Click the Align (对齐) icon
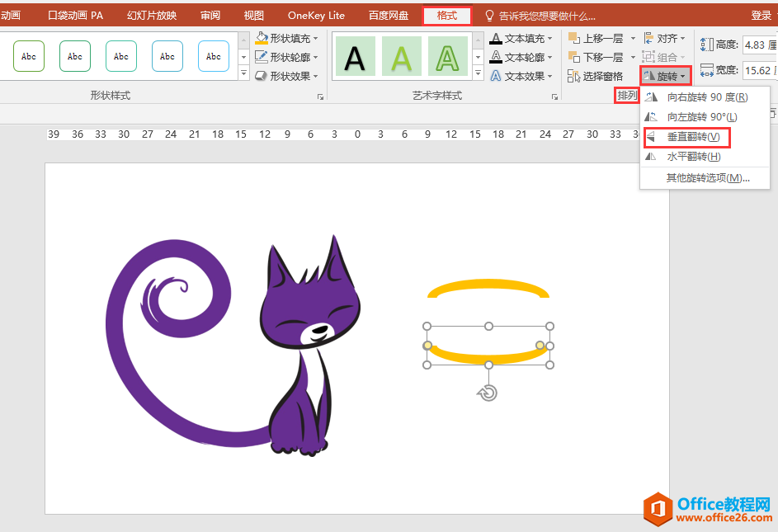This screenshot has width=778, height=532. (x=648, y=38)
